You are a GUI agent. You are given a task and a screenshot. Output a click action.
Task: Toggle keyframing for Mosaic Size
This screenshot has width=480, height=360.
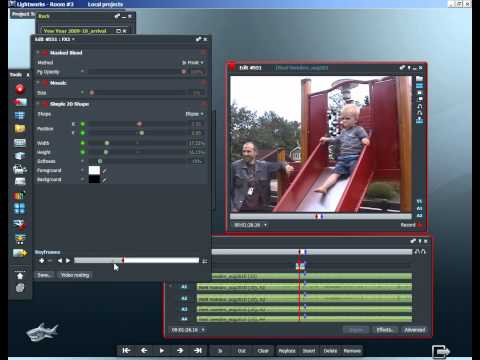[x=83, y=92]
